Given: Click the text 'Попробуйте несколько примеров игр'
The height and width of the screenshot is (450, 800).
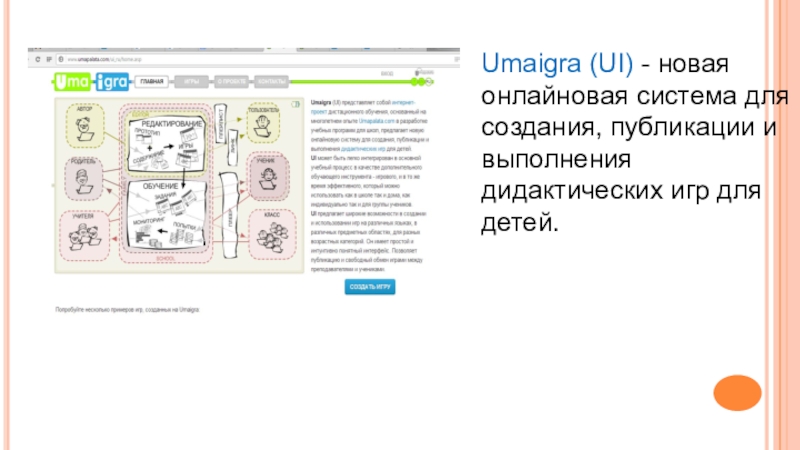Looking at the screenshot, I should pyautogui.click(x=99, y=310).
